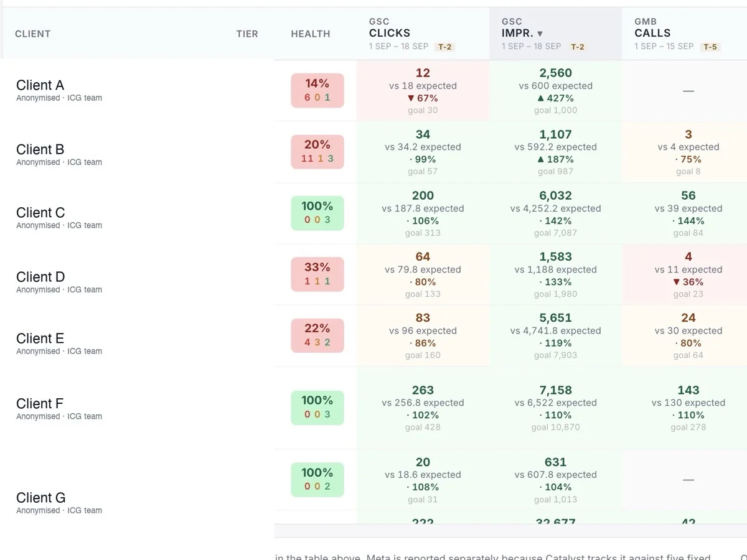Select Client F calls cell showing 143
The height and width of the screenshot is (560, 747).
[684, 408]
